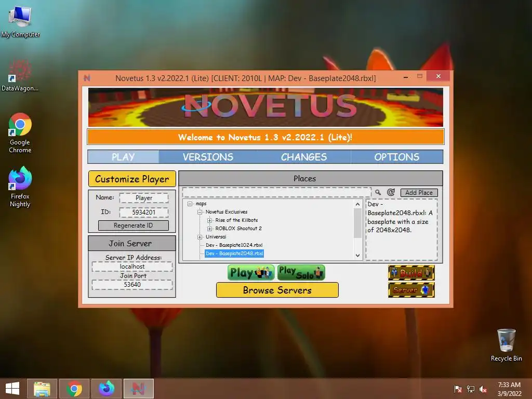Screen dimensions: 532x399
Task: Launch Firefox Nightly from the desktop
Action: click(x=20, y=187)
